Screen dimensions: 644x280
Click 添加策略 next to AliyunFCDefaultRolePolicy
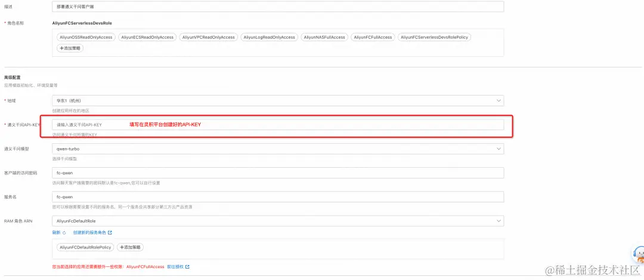(130, 248)
